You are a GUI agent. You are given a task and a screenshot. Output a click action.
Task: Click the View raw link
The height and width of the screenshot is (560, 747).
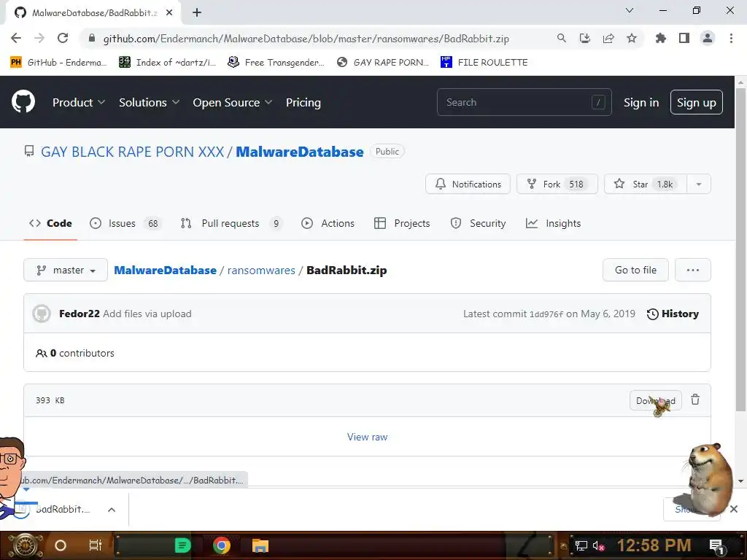tap(368, 437)
